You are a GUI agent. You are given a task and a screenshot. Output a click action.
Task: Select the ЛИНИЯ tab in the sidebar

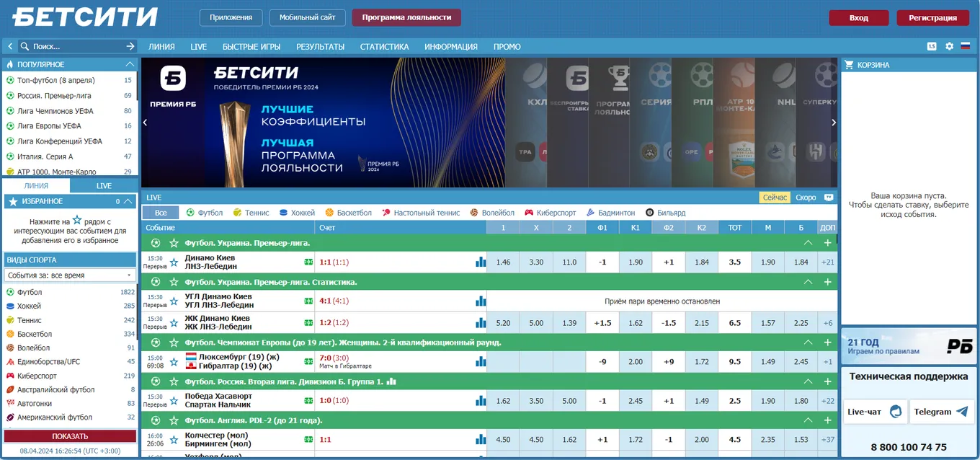(x=36, y=186)
